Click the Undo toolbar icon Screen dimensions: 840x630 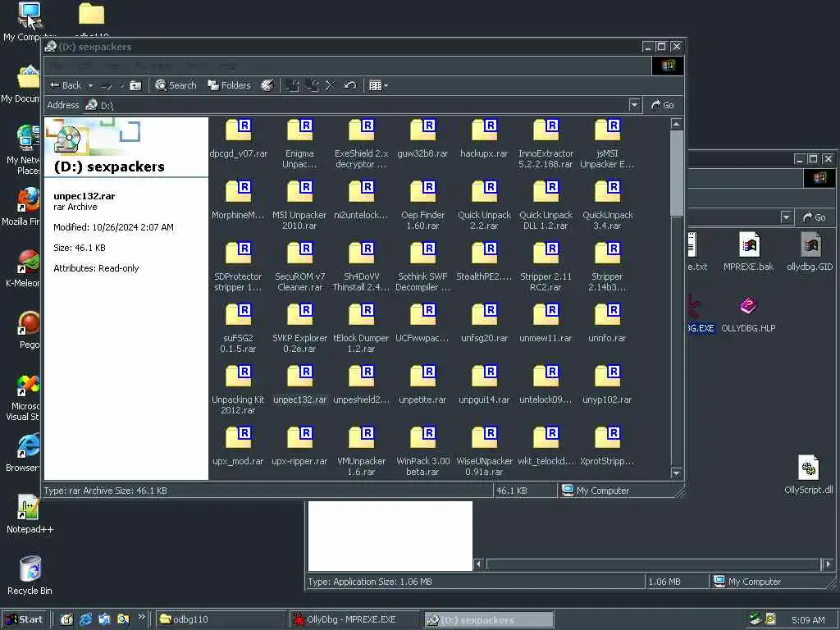click(350, 85)
